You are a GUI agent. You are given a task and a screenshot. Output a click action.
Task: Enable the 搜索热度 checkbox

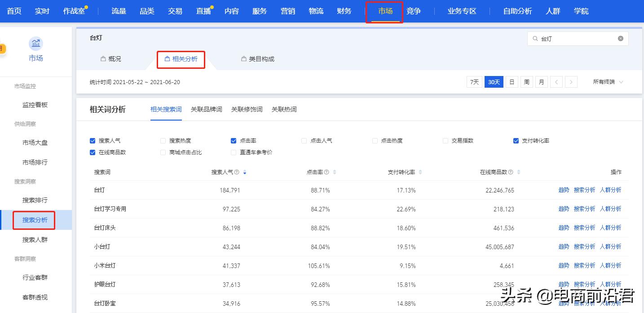[163, 140]
